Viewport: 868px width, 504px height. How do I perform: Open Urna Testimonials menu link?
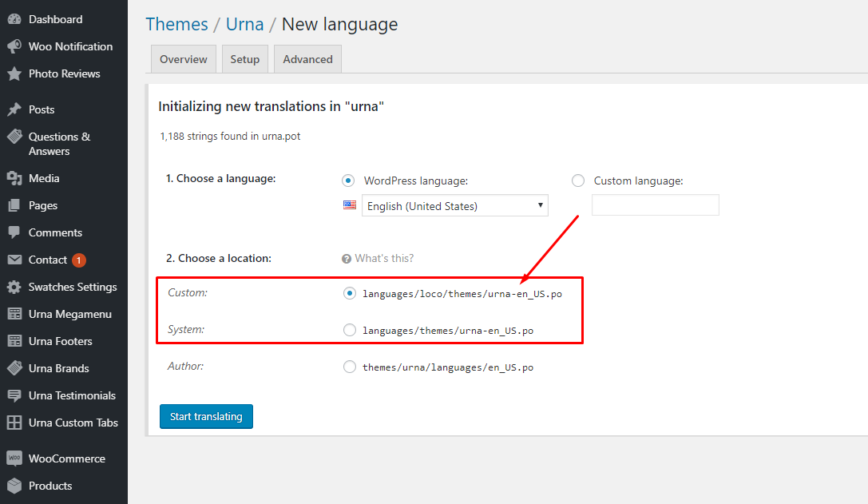click(x=72, y=395)
